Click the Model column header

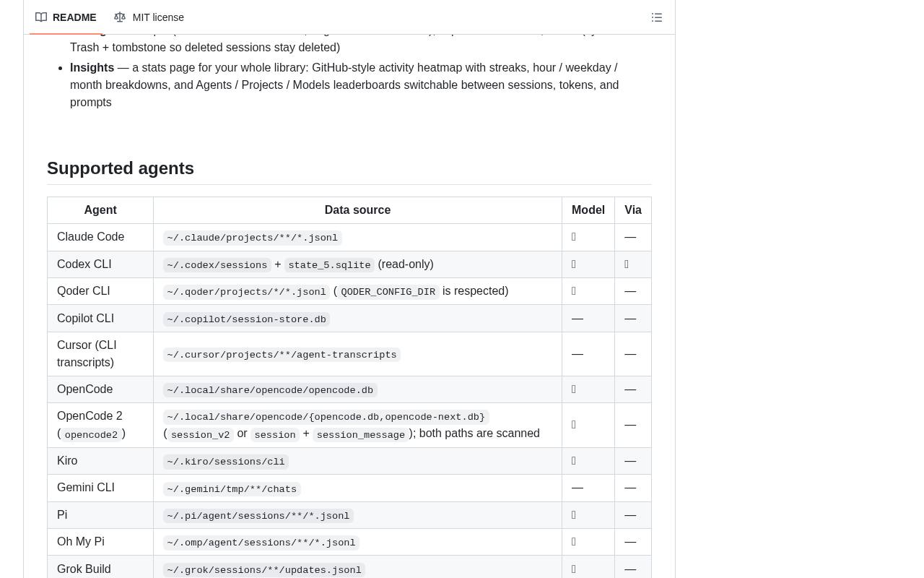[x=588, y=210]
